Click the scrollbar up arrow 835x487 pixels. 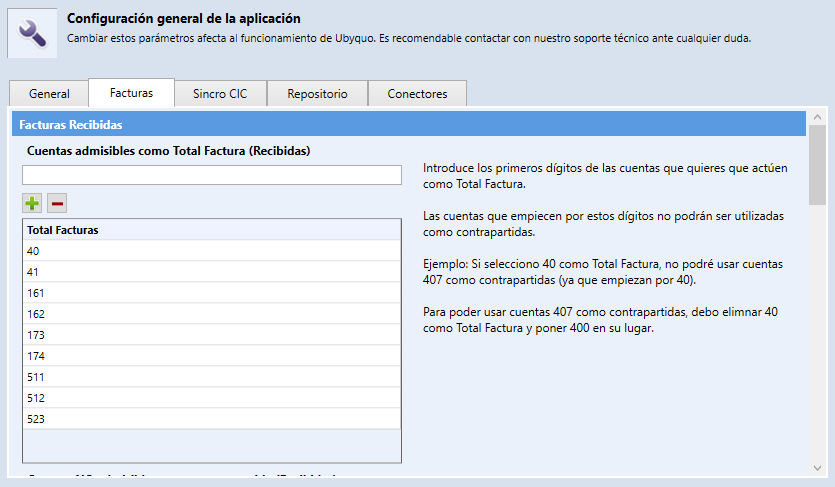point(817,117)
